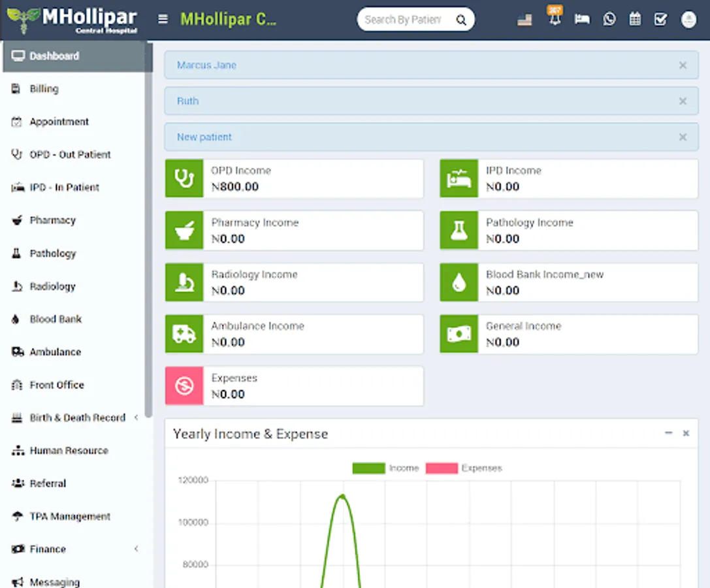Open Appointment in the sidebar
This screenshot has width=710, height=588.
click(74, 122)
